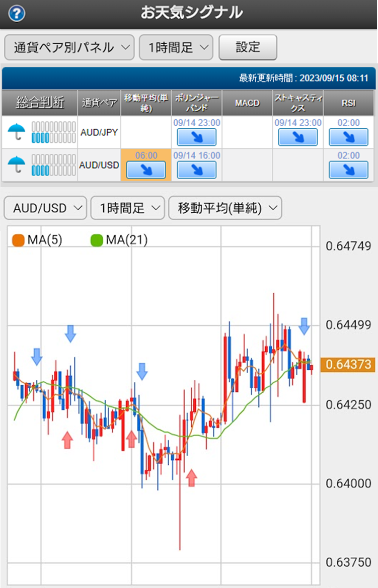Click the AUD/JPY umbrella weather icon
Image resolution: width=378 pixels, height=588 pixels.
[17, 132]
